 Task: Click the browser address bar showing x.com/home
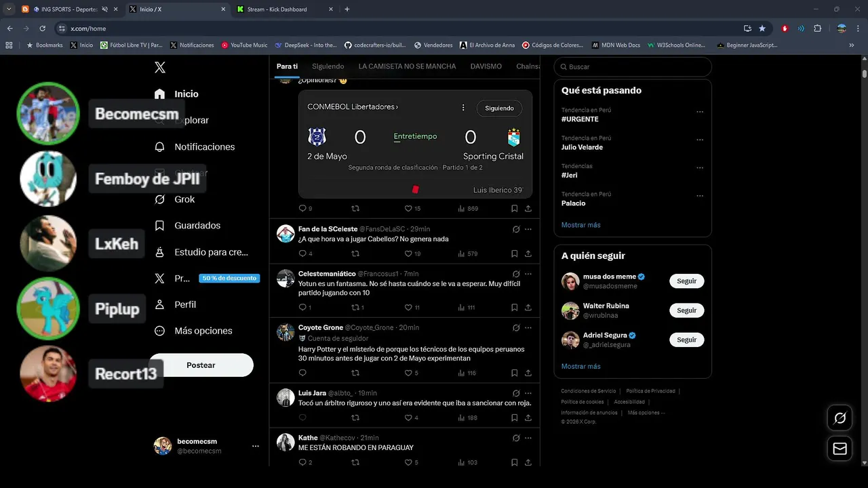click(400, 28)
